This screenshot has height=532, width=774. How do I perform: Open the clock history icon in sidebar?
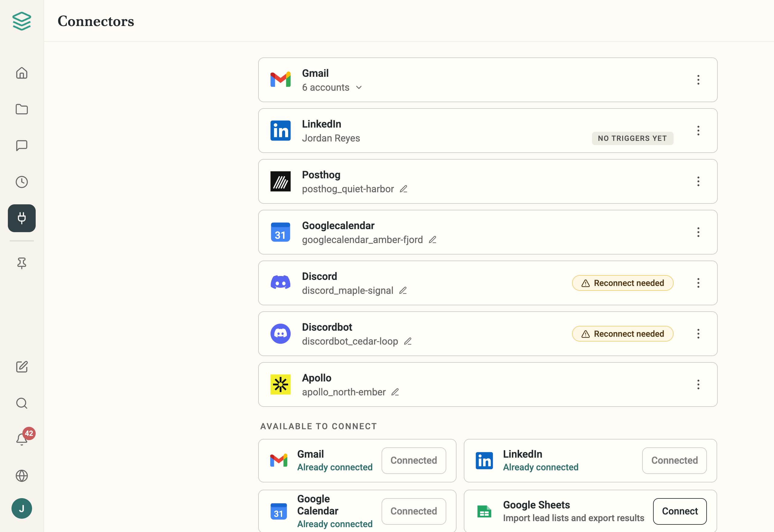click(x=22, y=182)
